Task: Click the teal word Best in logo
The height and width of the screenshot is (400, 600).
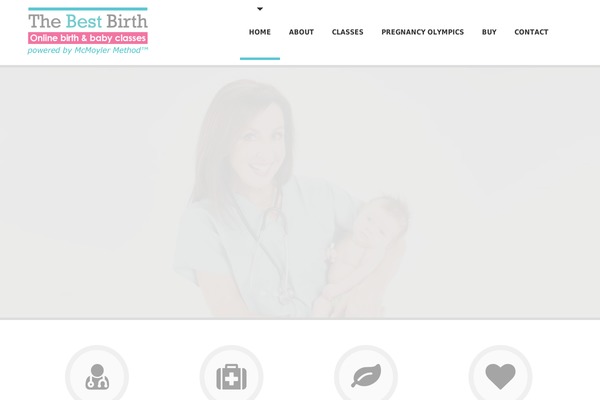Action: pyautogui.click(x=84, y=21)
